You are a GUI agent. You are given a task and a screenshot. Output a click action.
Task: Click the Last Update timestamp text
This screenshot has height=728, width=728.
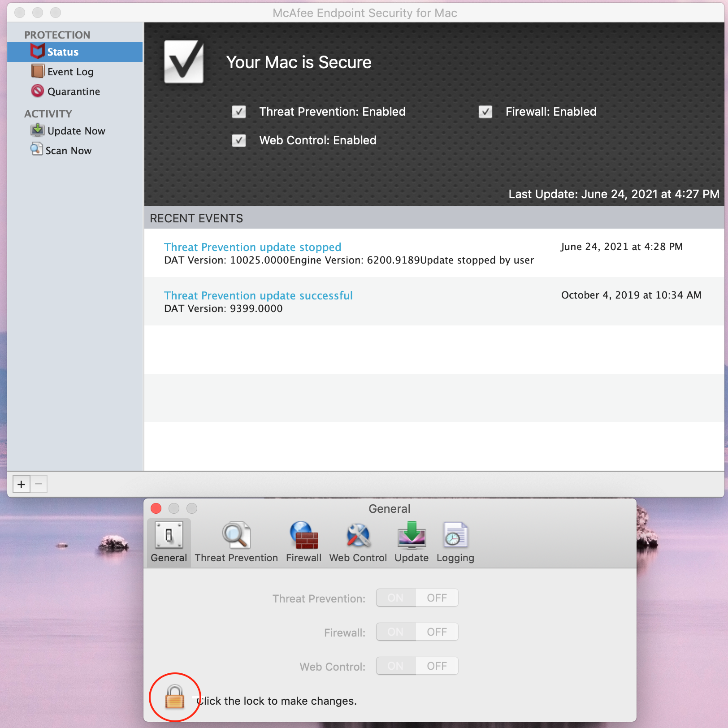(614, 194)
